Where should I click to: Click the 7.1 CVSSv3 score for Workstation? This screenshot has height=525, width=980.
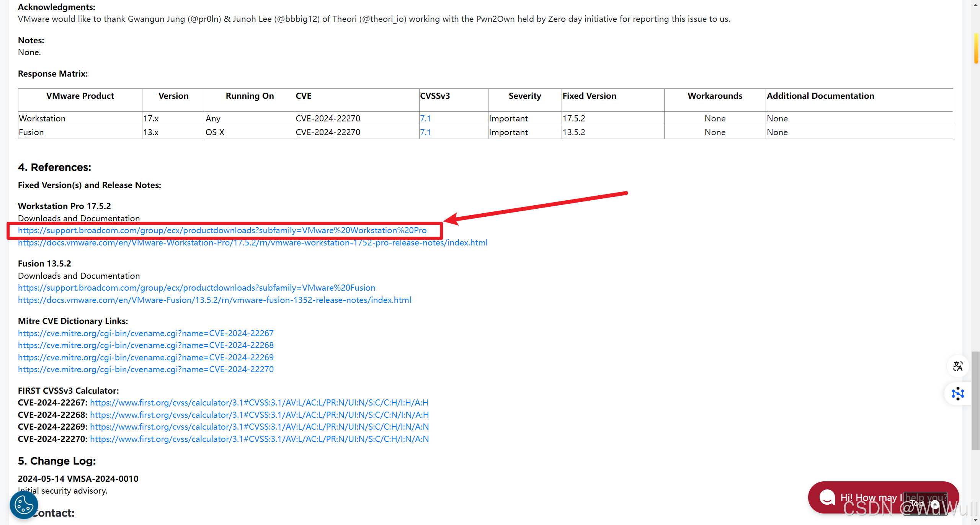[x=425, y=119]
